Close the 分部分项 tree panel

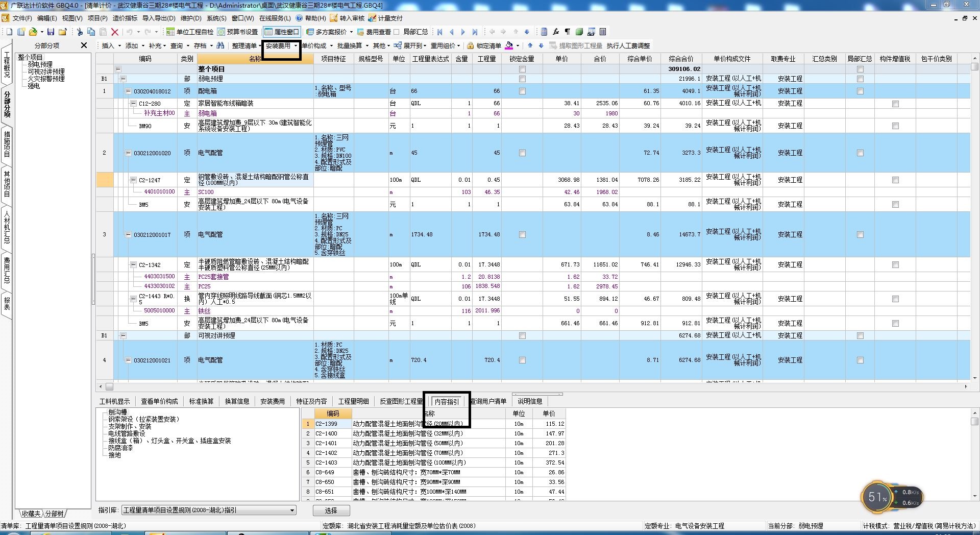tap(84, 45)
